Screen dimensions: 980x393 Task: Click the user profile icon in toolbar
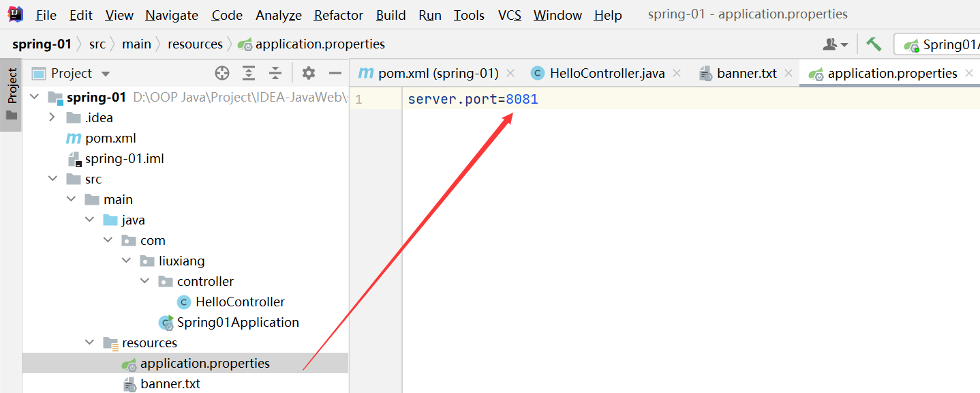[834, 44]
